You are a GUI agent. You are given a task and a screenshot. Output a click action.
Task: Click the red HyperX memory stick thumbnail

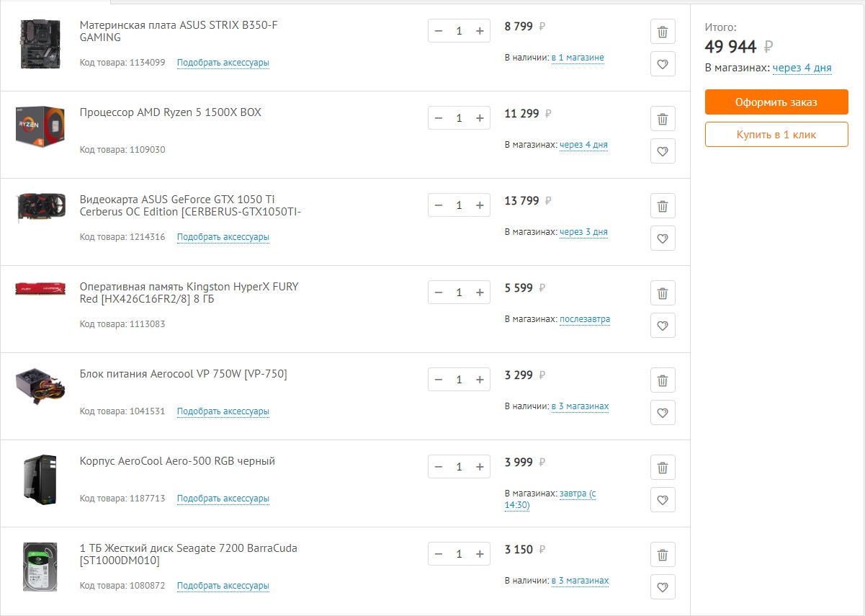40,289
